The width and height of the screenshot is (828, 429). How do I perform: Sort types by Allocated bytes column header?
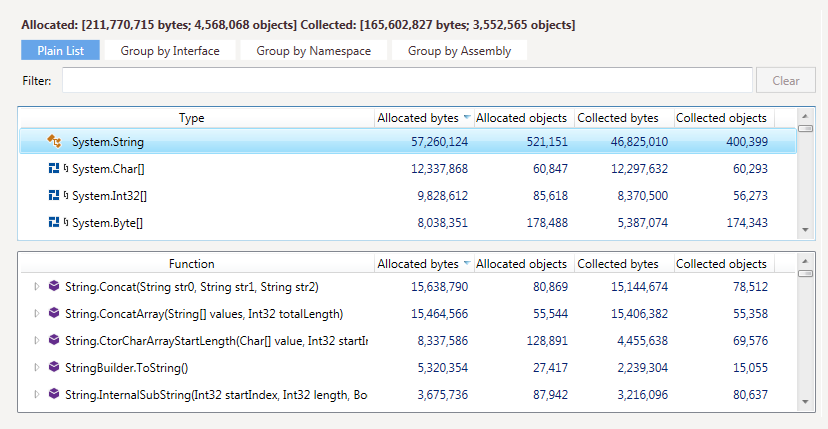coord(418,118)
